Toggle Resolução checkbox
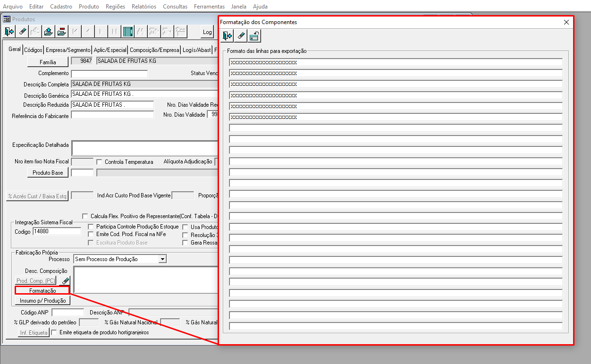The image size is (591, 364). click(186, 235)
